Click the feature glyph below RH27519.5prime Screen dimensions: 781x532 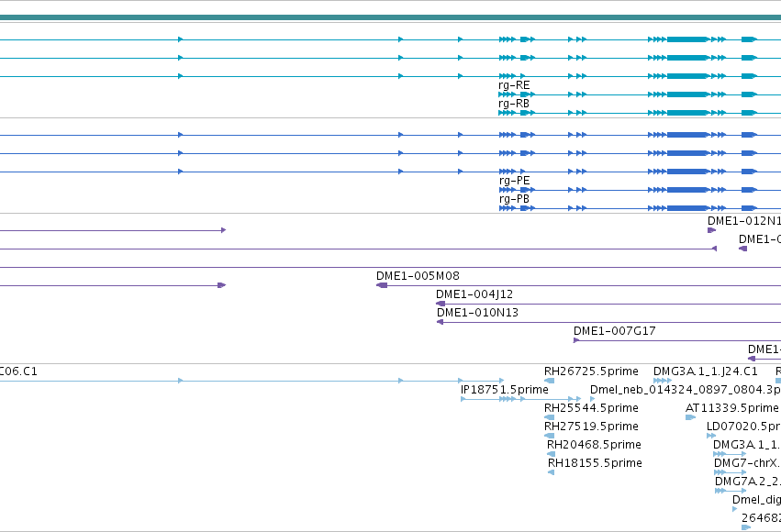click(x=550, y=436)
